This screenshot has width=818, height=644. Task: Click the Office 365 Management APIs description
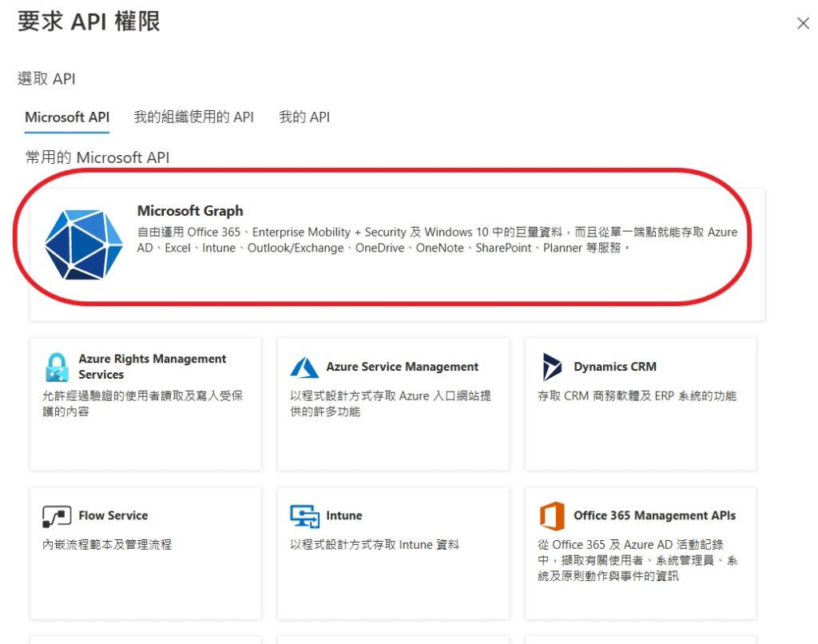point(637,560)
